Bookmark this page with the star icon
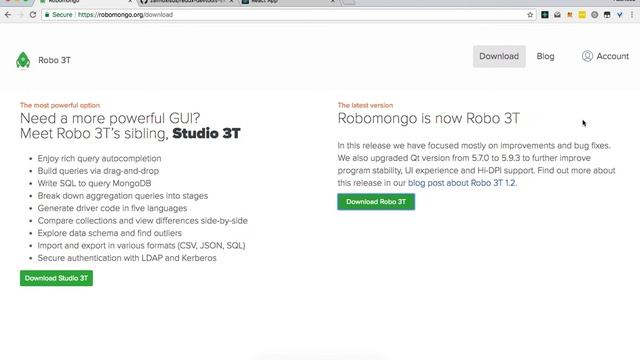The image size is (640, 360). point(530,15)
